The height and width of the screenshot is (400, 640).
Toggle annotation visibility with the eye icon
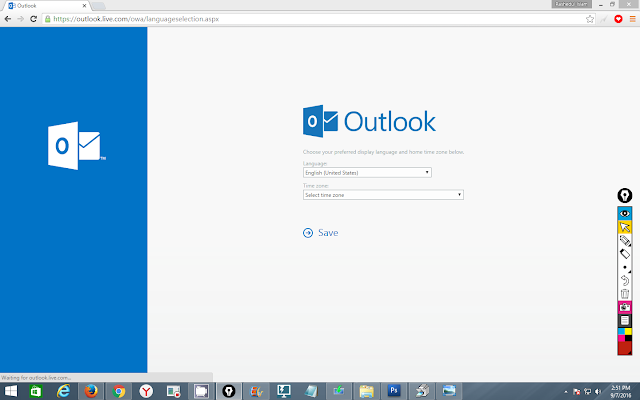(x=624, y=213)
